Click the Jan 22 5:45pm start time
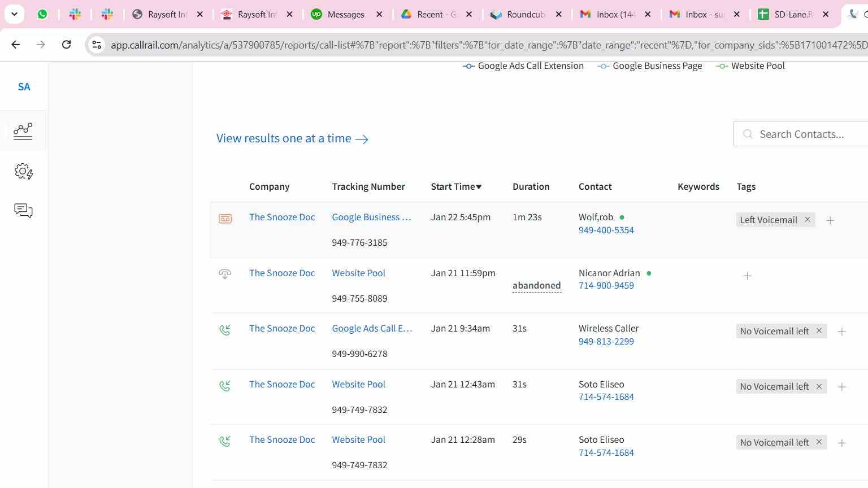 [x=461, y=217]
